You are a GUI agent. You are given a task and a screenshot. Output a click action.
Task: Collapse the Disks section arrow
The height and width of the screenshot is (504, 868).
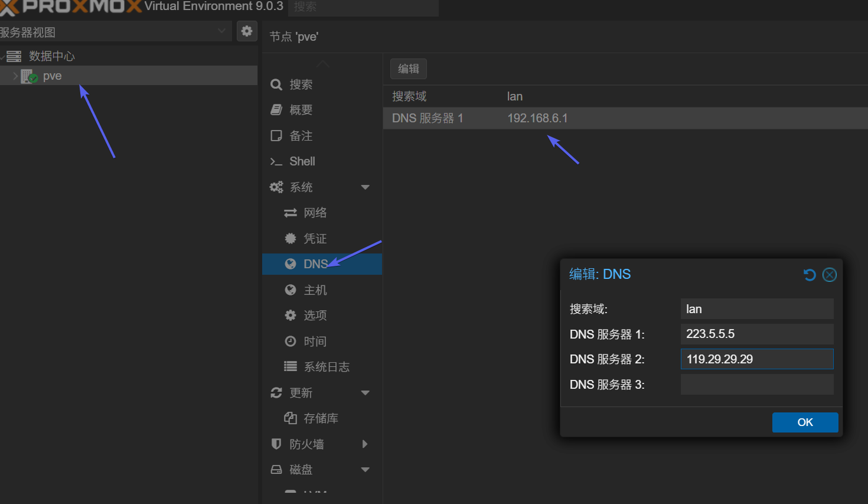(365, 470)
